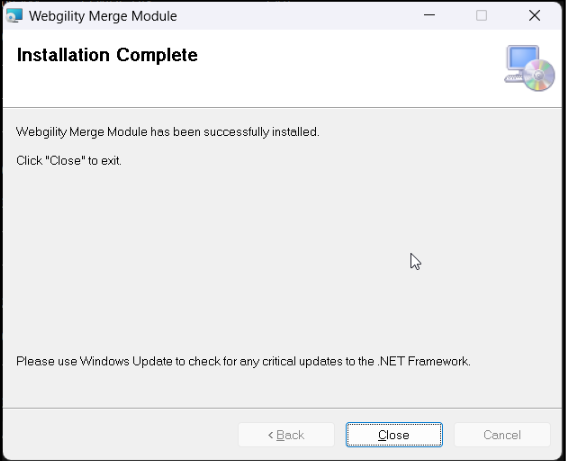This screenshot has height=461, width=567.
Task: Click the divider line below the header banner
Action: (x=282, y=107)
